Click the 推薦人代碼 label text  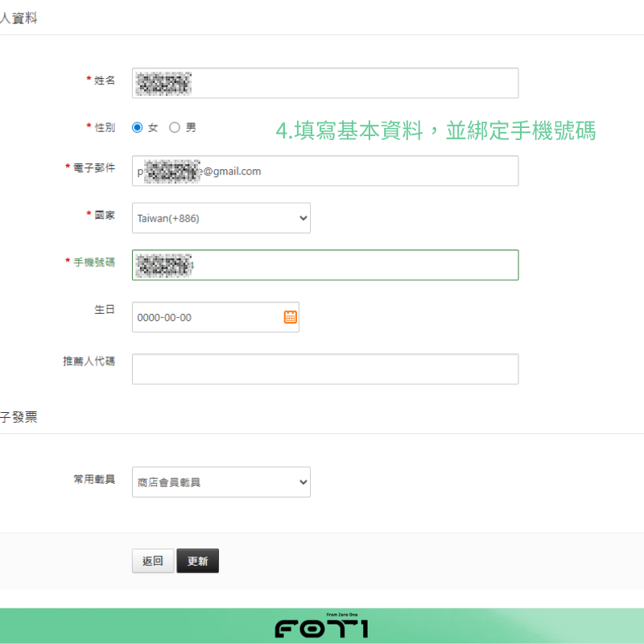[x=89, y=361]
